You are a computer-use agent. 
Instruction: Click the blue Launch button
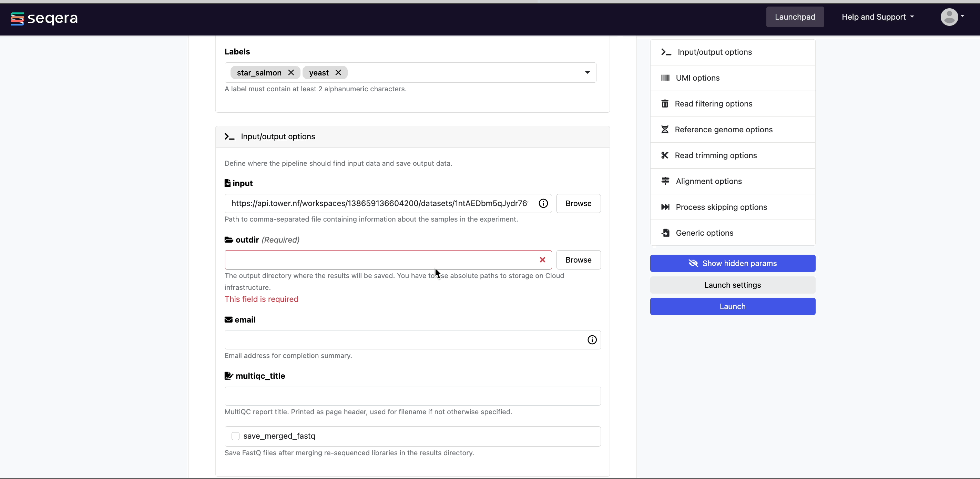732,306
